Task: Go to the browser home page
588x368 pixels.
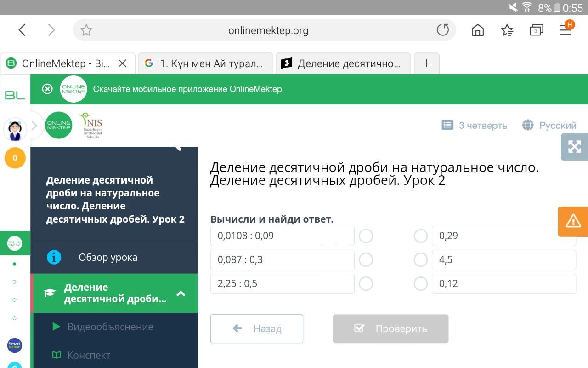Action: click(x=478, y=30)
